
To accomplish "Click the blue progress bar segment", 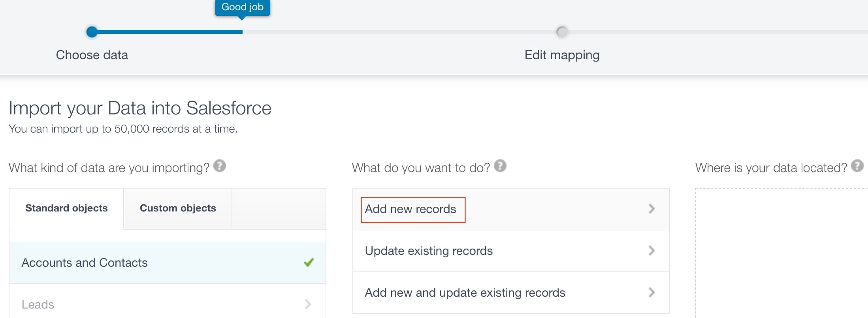I will [170, 32].
